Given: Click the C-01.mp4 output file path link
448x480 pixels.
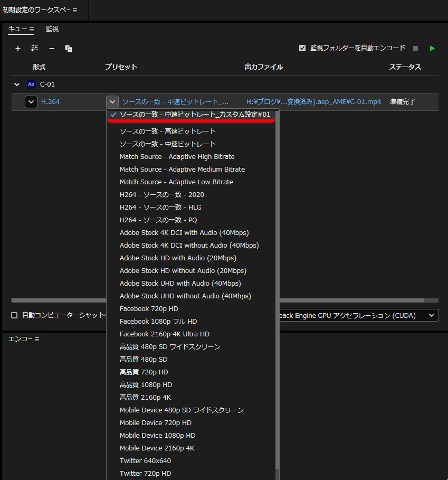Looking at the screenshot, I should 313,102.
